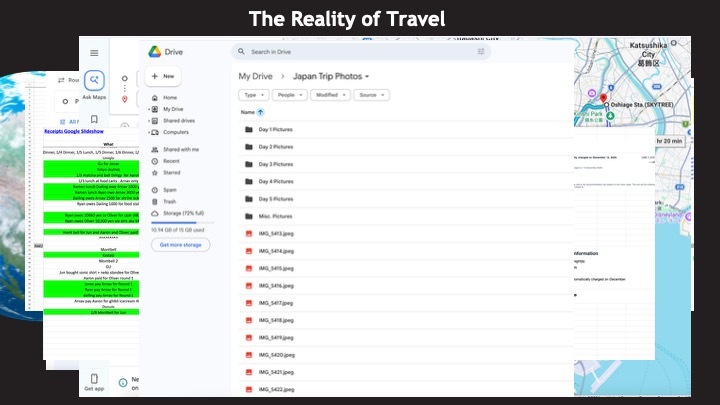This screenshot has width=720, height=405.
Task: Toggle sort direction arrow next to Name
Action: pyautogui.click(x=260, y=112)
